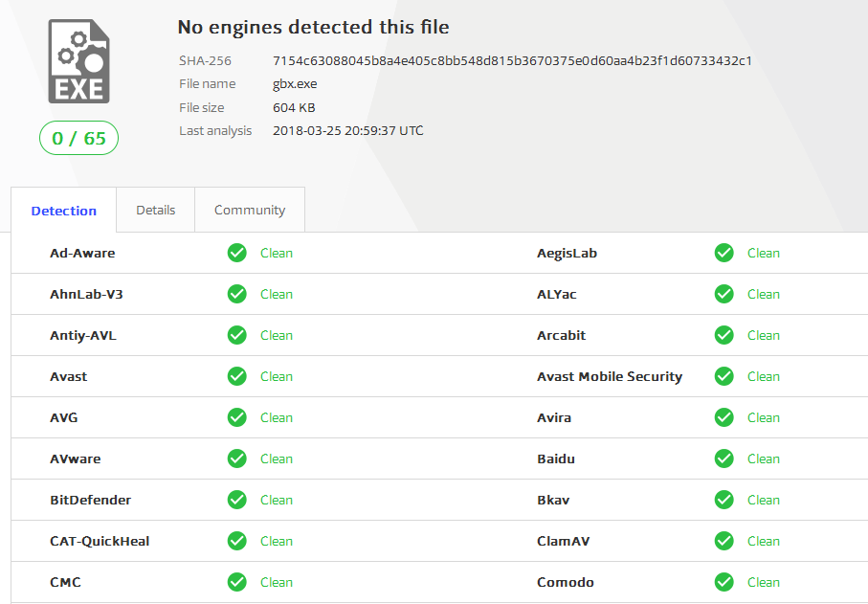Click the green check icon for Comodo
The height and width of the screenshot is (604, 868).
pyautogui.click(x=724, y=582)
